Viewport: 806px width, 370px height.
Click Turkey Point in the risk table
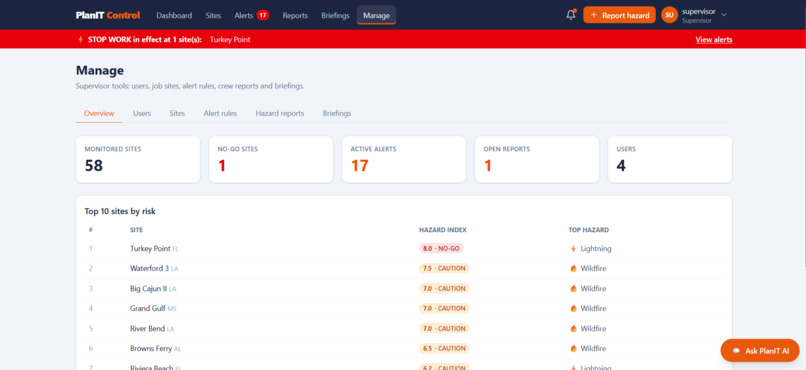point(150,249)
